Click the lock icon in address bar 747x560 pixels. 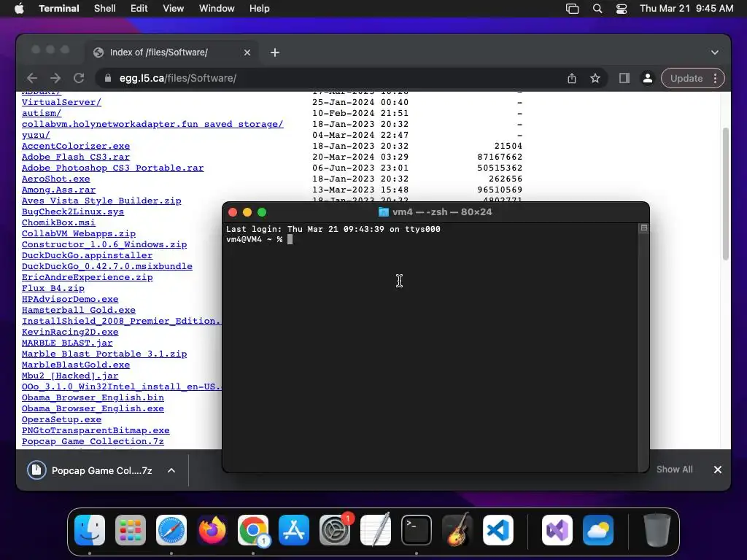108,78
